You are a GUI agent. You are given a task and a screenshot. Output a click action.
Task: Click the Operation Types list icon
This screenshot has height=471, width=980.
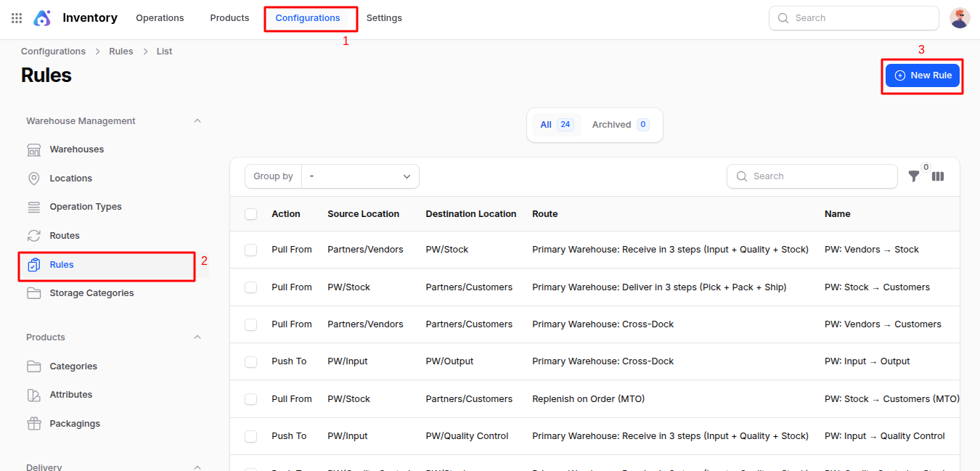(x=34, y=207)
